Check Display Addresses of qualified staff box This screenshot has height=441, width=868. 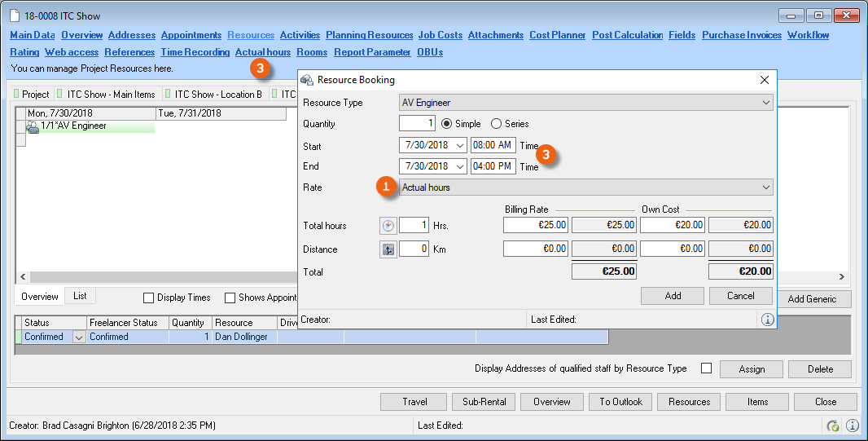pyautogui.click(x=706, y=368)
